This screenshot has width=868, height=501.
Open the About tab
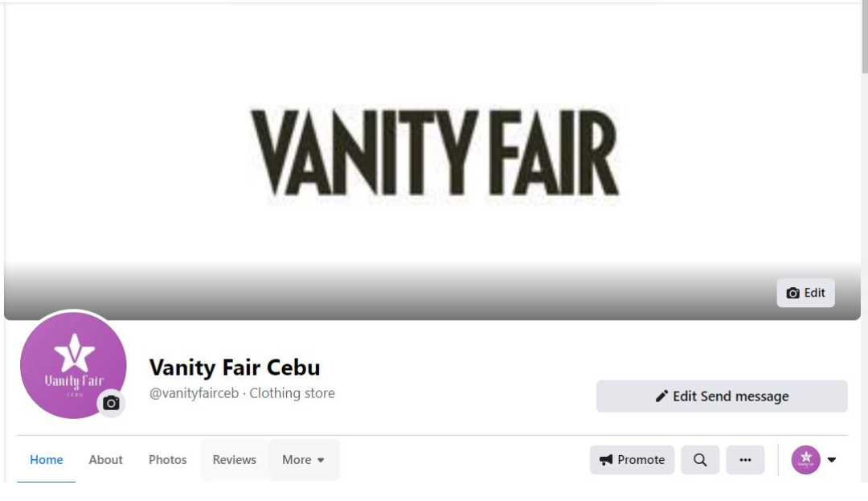(x=106, y=460)
